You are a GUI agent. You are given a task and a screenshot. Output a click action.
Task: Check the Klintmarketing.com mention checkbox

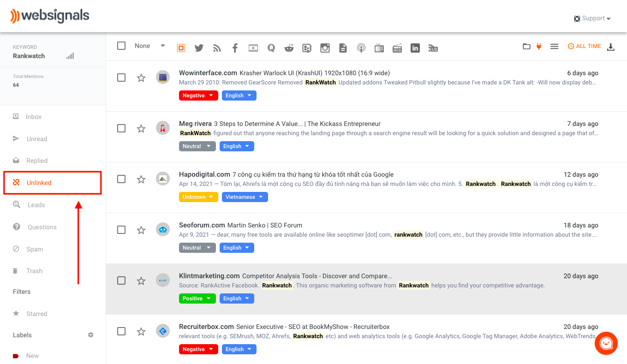(121, 280)
